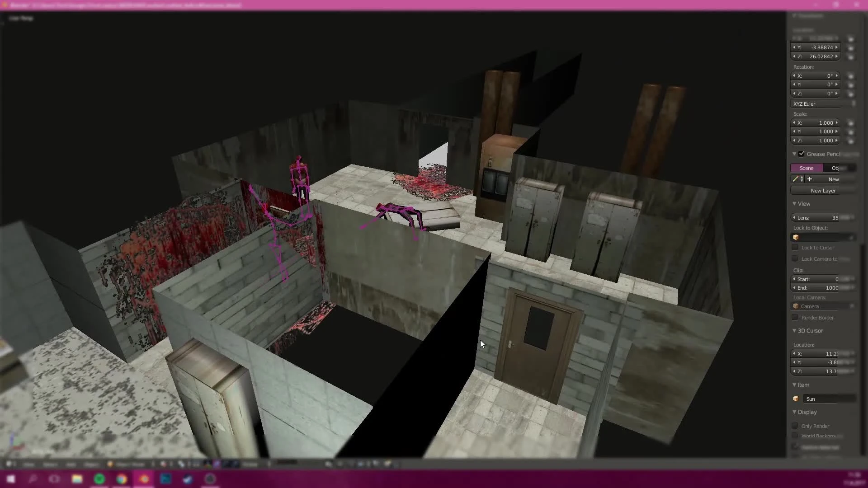Image resolution: width=868 pixels, height=488 pixels.
Task: Open File Explorer from the taskbar
Action: [x=77, y=479]
